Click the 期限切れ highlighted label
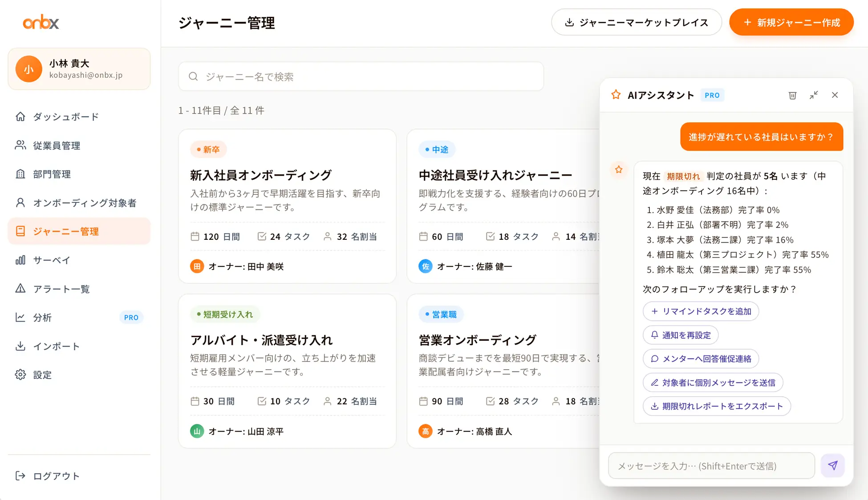 683,176
